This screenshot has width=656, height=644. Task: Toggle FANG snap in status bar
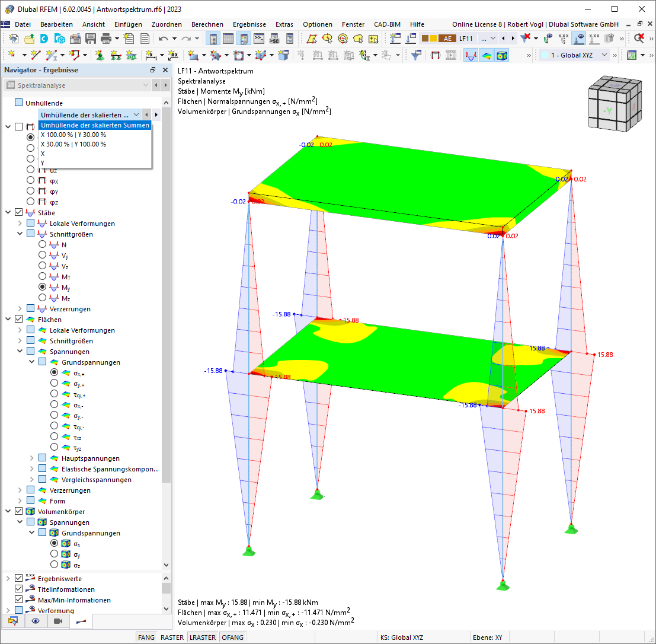pyautogui.click(x=146, y=637)
